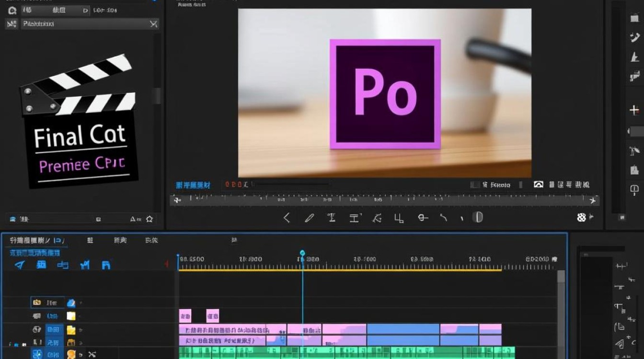Select the large blue clip on the lower pink track
This screenshot has width=644, height=359.
[x=403, y=340]
